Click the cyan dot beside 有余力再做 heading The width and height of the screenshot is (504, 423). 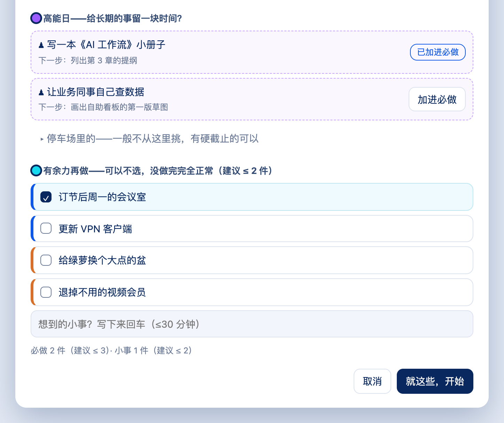[x=36, y=170]
